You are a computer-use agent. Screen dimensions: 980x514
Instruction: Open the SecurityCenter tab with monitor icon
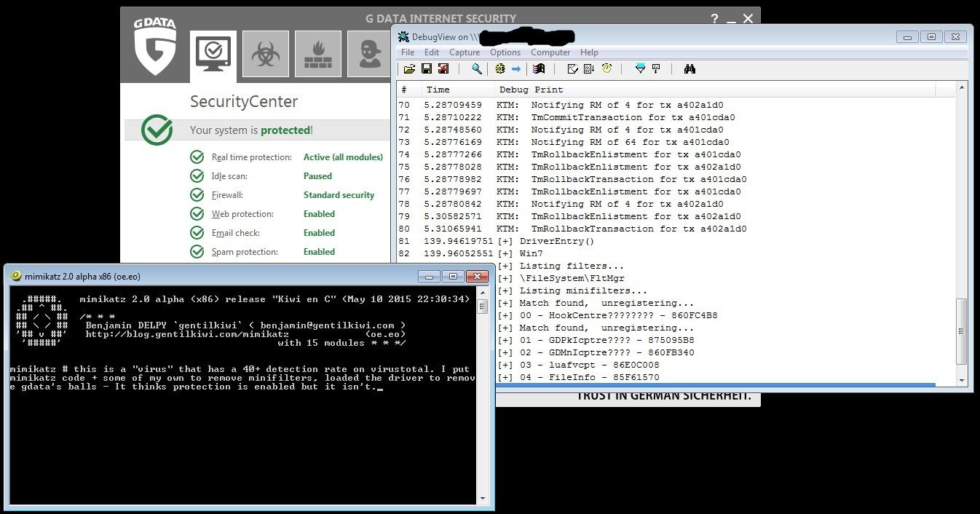213,55
